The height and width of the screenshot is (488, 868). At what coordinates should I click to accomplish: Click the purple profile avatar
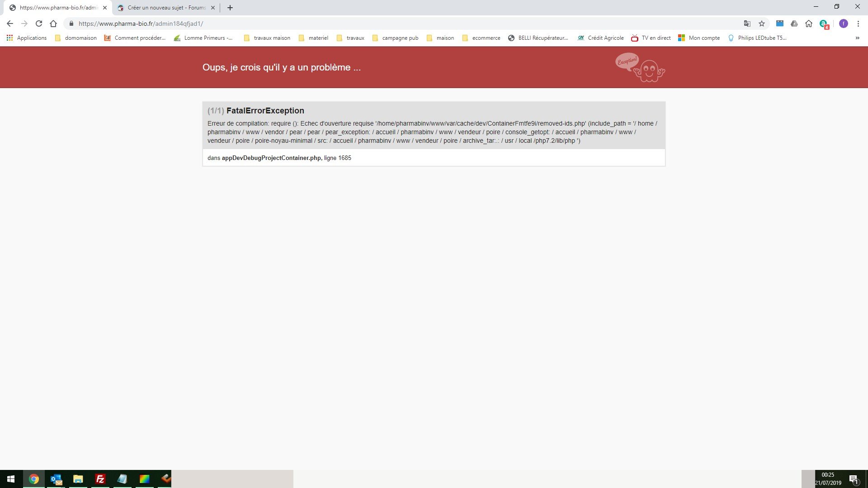click(843, 23)
